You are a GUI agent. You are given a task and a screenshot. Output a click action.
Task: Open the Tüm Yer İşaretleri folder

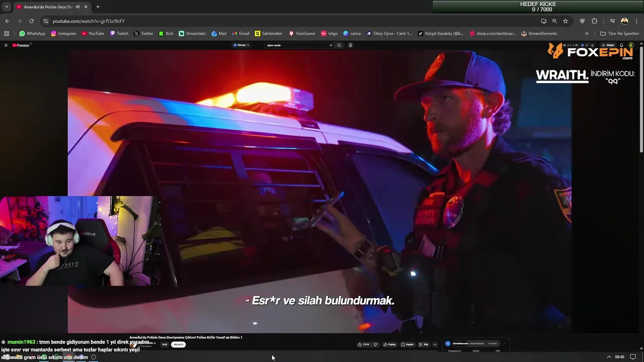coord(619,34)
